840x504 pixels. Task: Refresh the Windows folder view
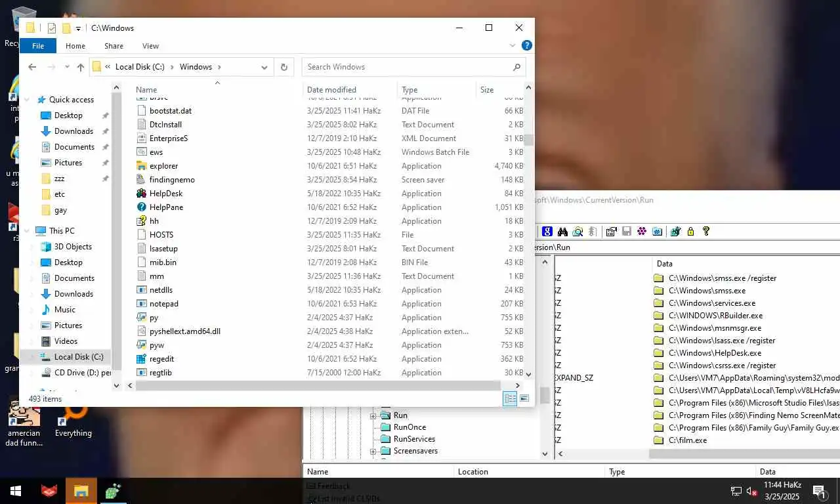[284, 67]
